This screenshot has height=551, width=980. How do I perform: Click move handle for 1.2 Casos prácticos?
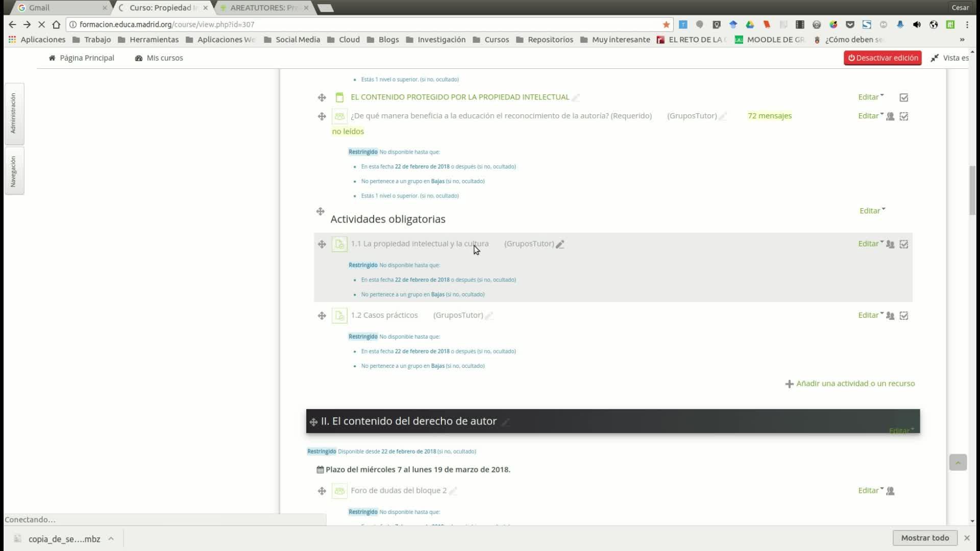pyautogui.click(x=322, y=316)
